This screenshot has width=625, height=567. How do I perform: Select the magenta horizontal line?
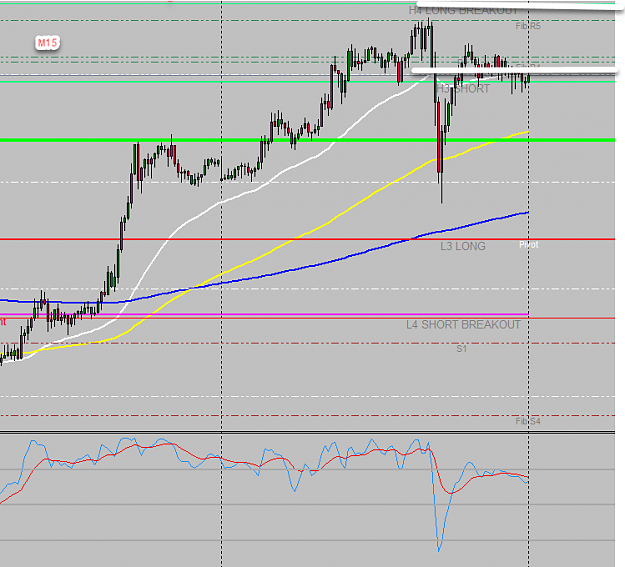point(264,315)
